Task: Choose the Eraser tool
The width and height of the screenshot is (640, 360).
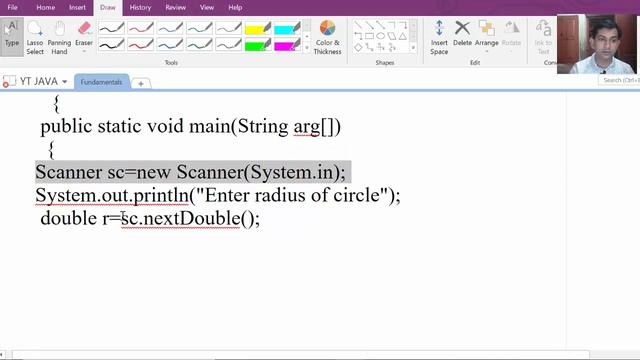Action: point(84,33)
